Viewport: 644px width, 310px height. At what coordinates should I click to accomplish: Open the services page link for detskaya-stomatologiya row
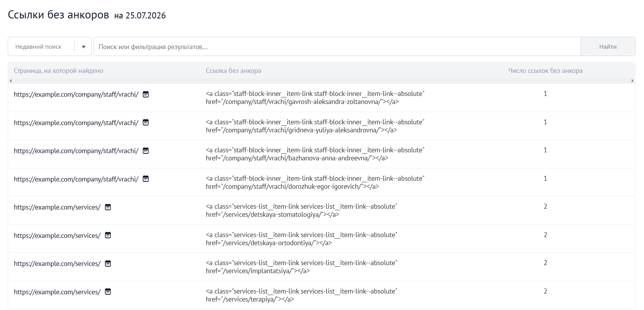pyautogui.click(x=57, y=207)
